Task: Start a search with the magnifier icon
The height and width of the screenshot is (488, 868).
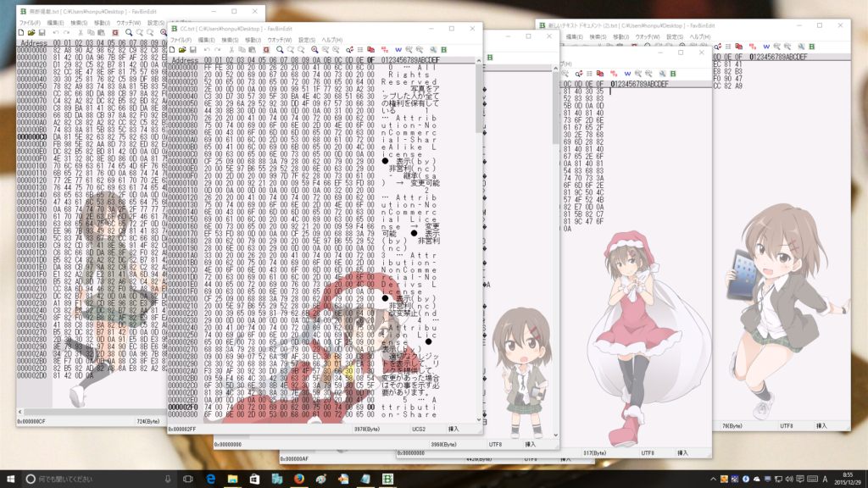Action: point(279,49)
